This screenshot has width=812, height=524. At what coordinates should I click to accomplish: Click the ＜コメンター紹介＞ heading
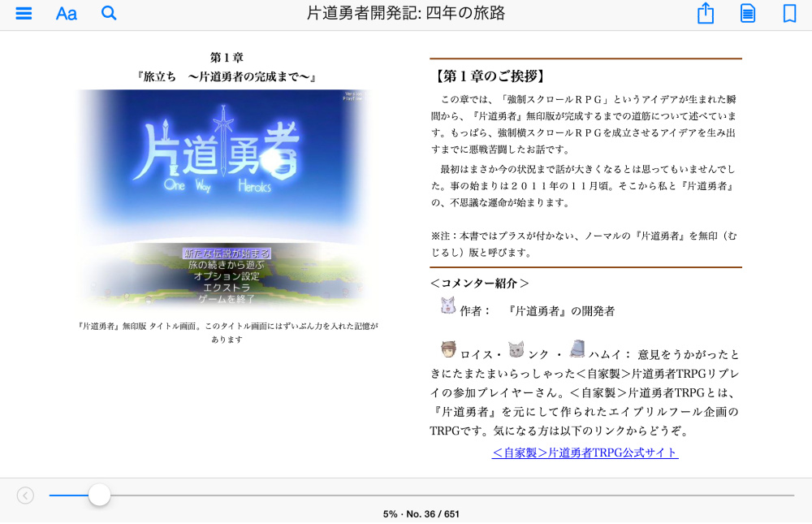[x=480, y=283]
